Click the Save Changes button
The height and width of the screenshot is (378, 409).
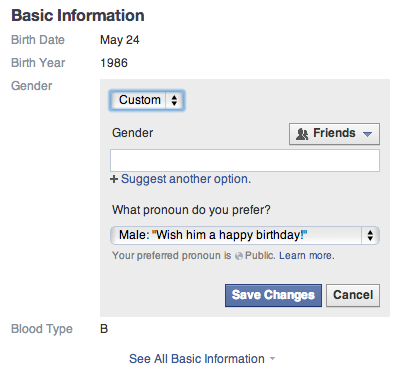[273, 295]
